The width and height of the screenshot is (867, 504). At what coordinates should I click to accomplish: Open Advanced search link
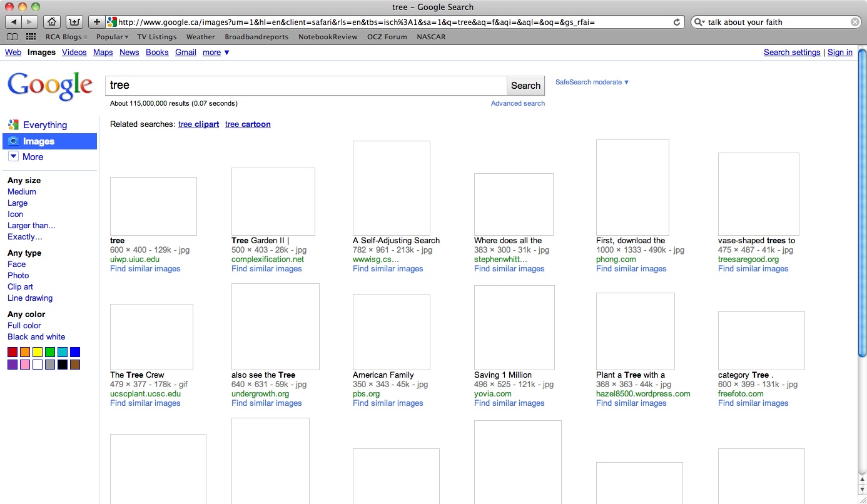tap(518, 103)
